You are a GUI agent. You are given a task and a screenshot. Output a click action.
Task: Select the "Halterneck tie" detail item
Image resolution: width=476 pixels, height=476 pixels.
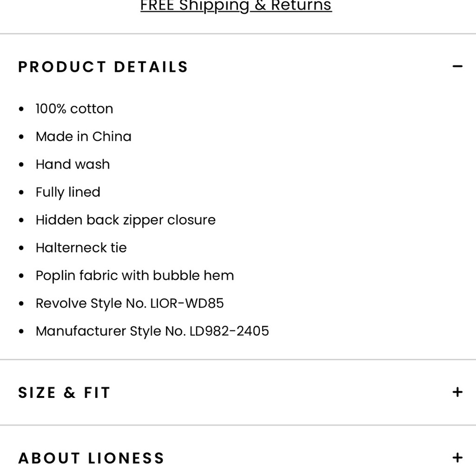[x=81, y=248]
